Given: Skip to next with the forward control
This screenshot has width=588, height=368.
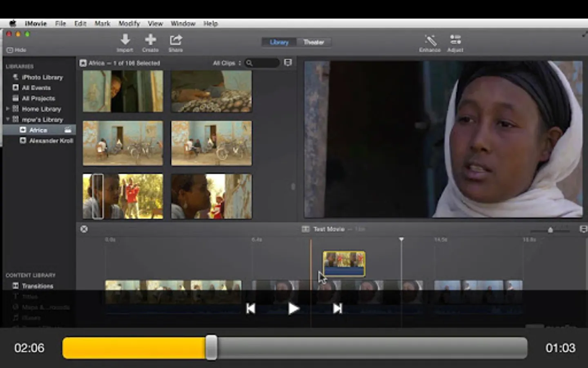Looking at the screenshot, I should [337, 309].
